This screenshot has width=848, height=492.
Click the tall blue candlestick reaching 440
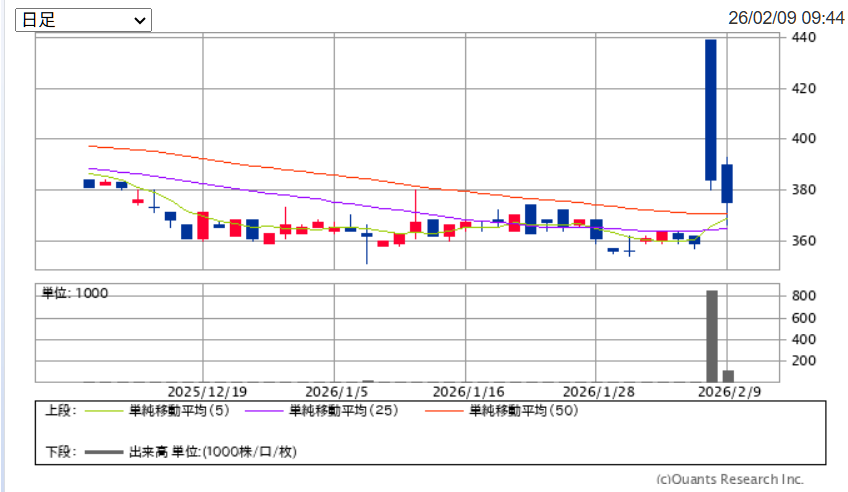point(711,110)
